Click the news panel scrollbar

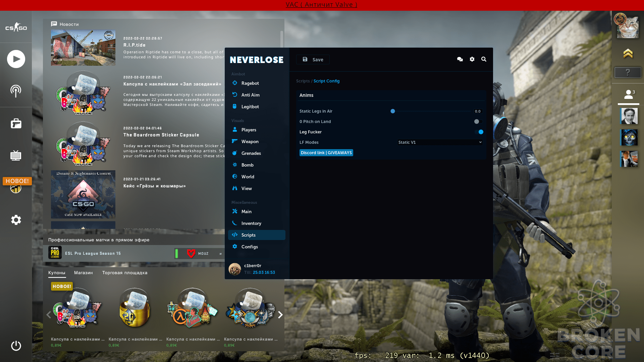pyautogui.click(x=282, y=39)
